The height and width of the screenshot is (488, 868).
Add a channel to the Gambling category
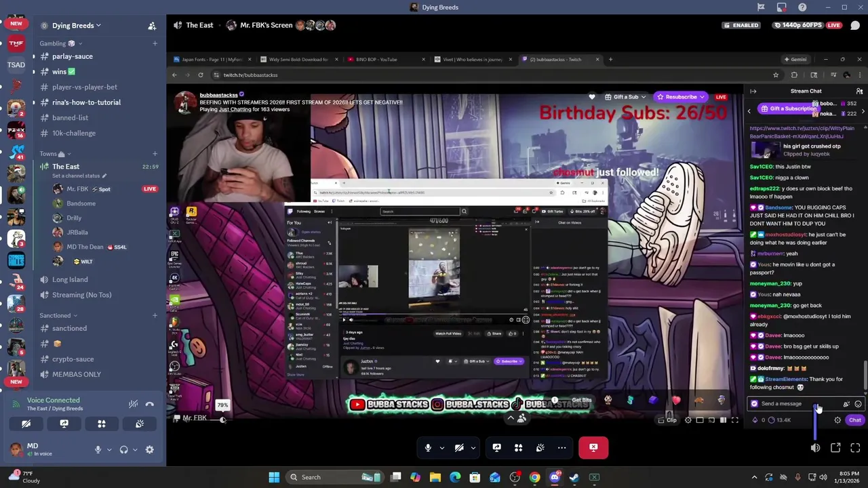click(155, 43)
